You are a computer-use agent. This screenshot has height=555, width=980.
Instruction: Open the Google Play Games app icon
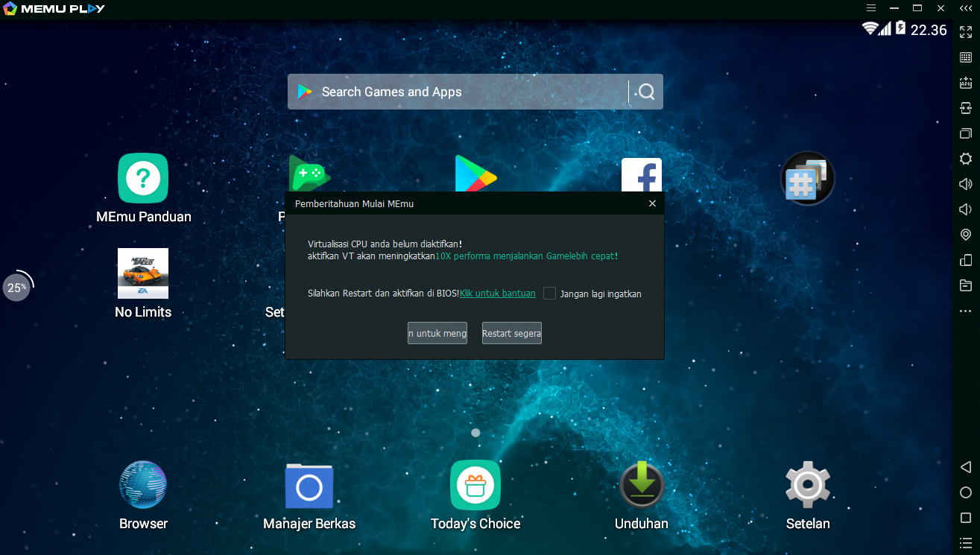click(x=310, y=174)
